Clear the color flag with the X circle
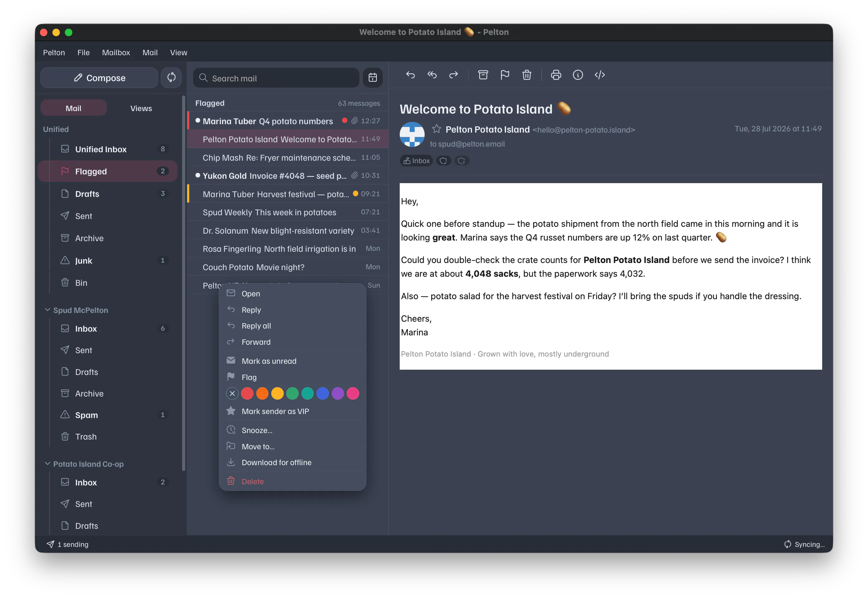868x599 pixels. (232, 393)
